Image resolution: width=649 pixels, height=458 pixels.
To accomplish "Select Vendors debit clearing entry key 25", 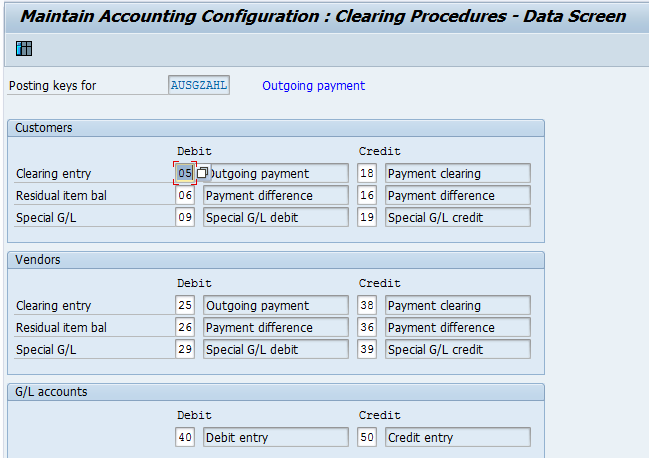I will (x=184, y=306).
